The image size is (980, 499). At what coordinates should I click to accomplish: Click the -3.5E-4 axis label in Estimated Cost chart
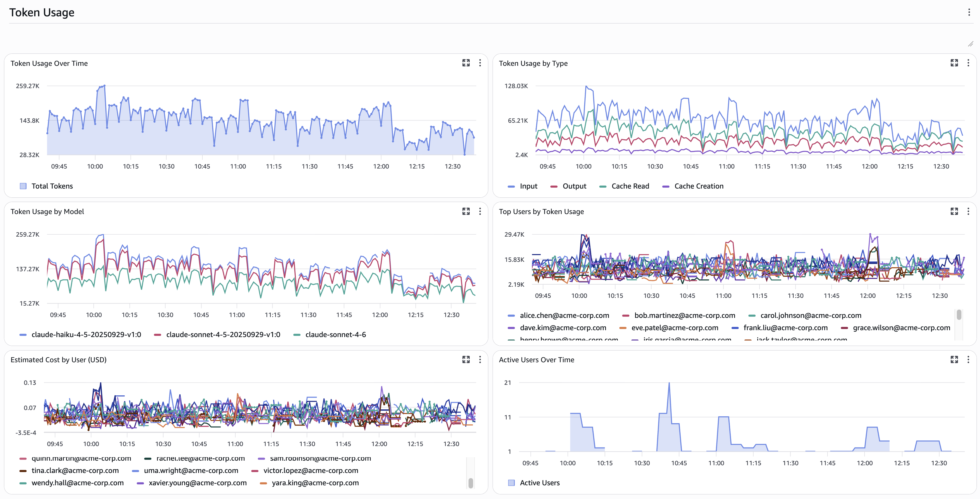26,433
